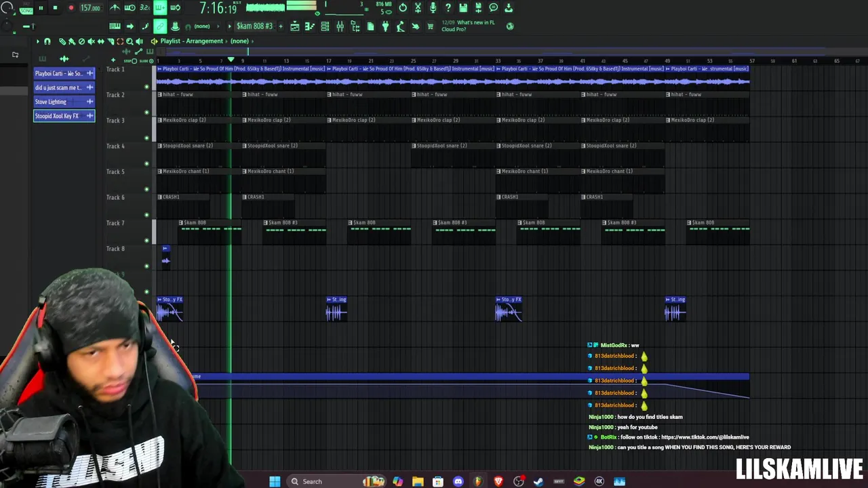Click the 157 tempo field

(92, 8)
